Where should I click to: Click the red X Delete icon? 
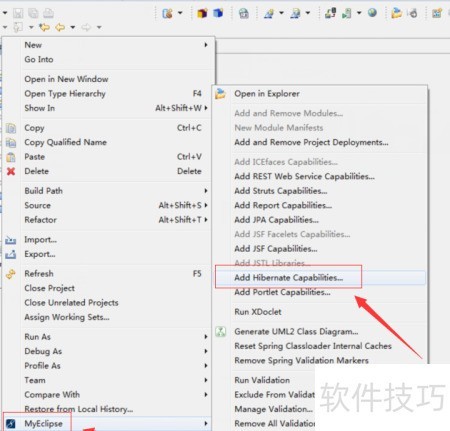point(11,171)
